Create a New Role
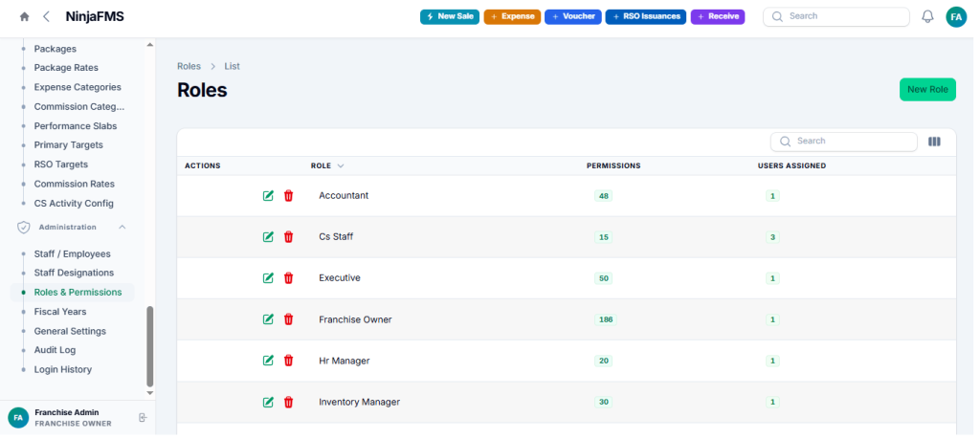The image size is (980, 439). pos(927,89)
